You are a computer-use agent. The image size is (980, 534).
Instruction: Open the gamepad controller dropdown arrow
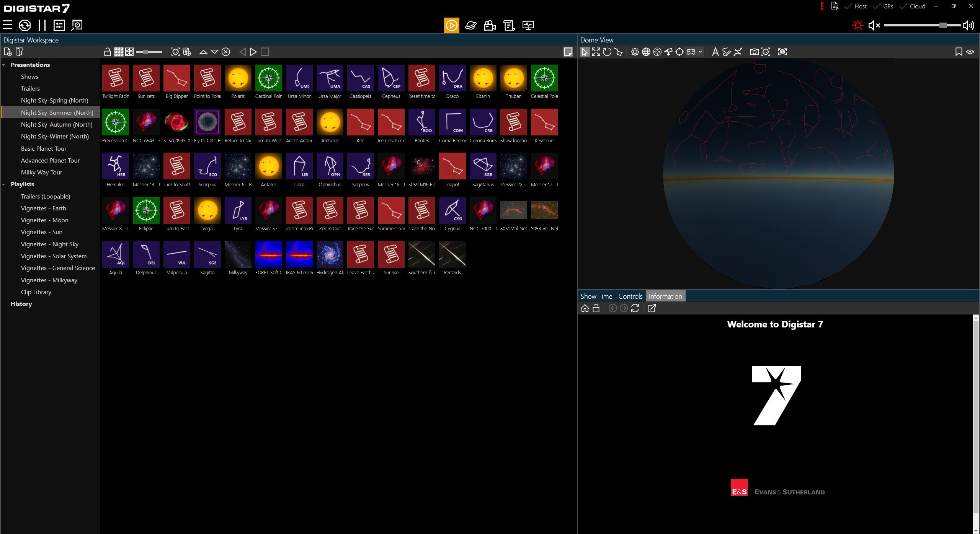tap(701, 52)
